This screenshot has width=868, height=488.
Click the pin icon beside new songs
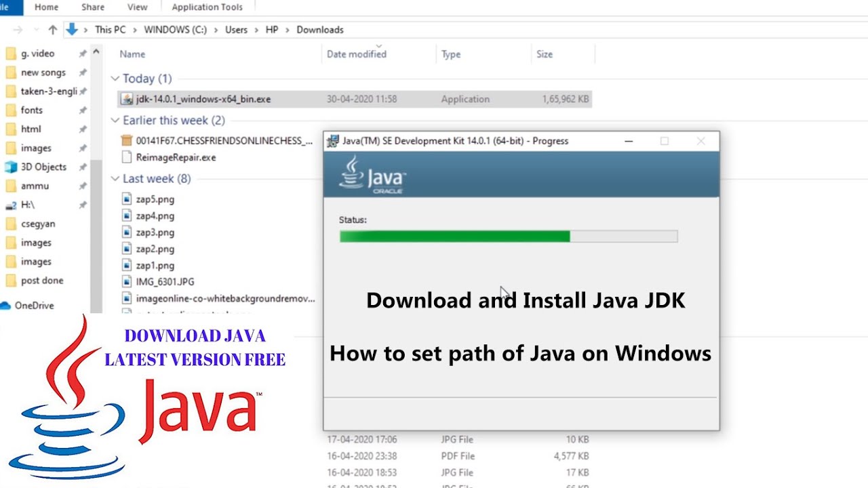point(83,73)
